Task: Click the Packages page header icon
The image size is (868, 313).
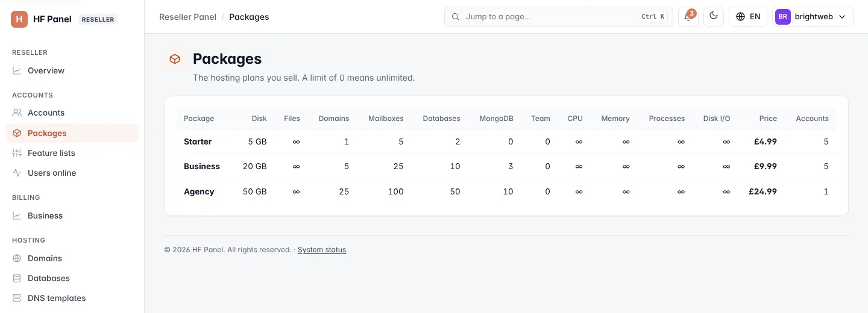Action: click(x=175, y=59)
